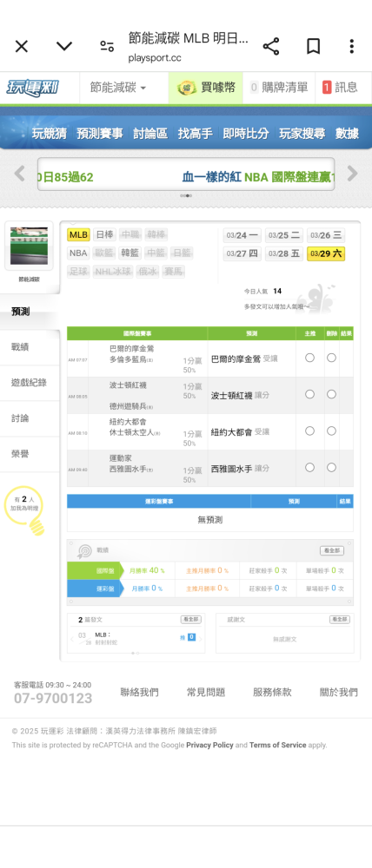Select 主推 radio for 紐約大都會 game
The height and width of the screenshot is (868, 372).
coord(310,431)
